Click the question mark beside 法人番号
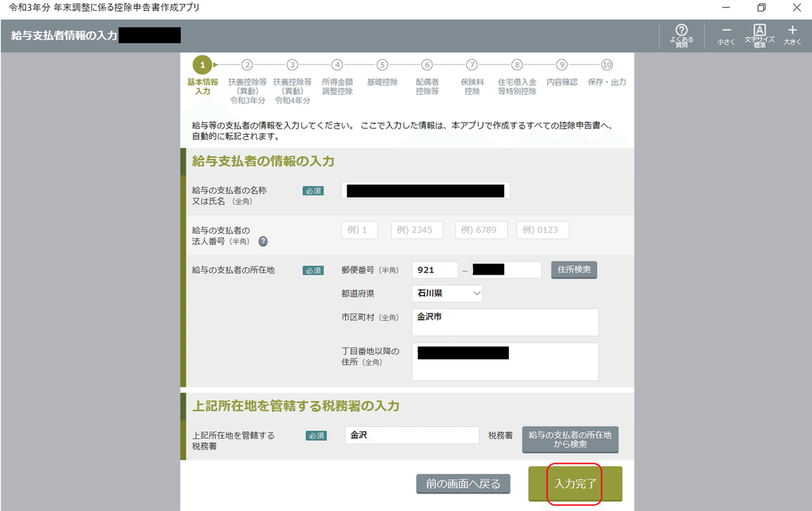 pos(263,241)
